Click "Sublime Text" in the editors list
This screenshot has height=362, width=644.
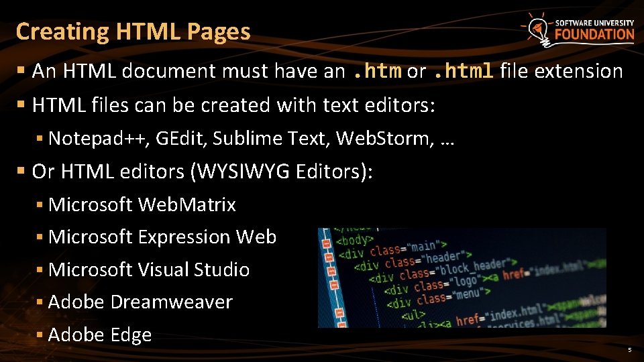pyautogui.click(x=272, y=138)
